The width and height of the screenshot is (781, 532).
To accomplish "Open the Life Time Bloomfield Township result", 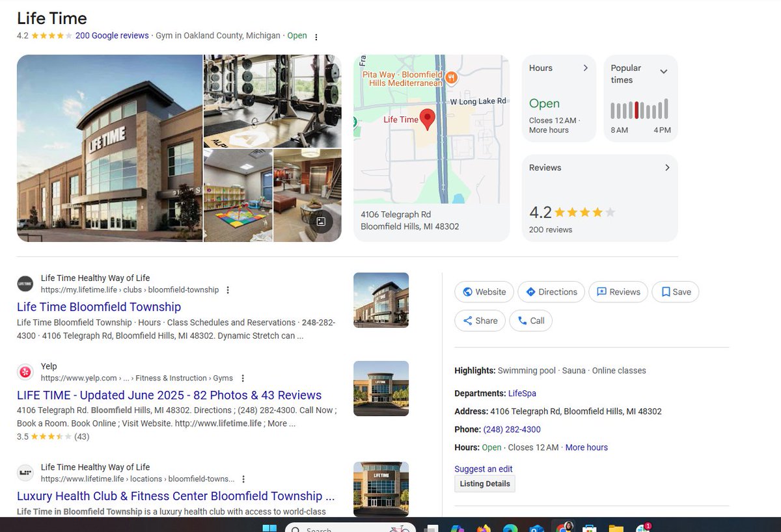I will (x=99, y=307).
